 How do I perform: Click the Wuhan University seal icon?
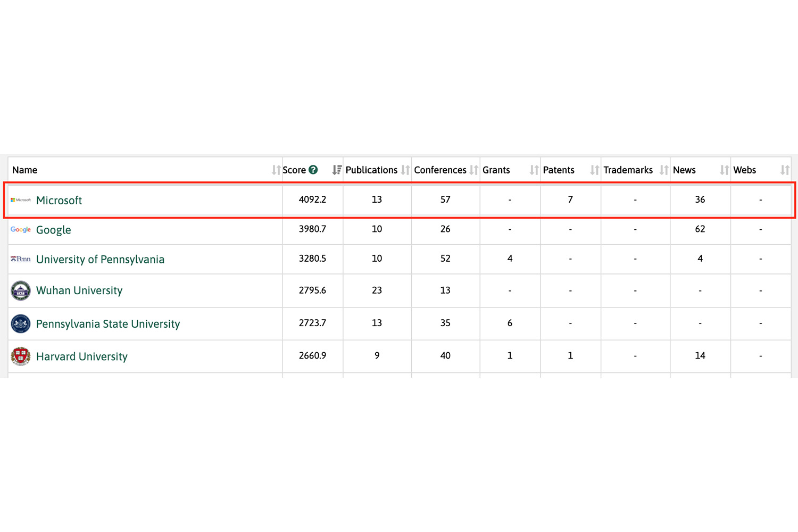click(21, 290)
